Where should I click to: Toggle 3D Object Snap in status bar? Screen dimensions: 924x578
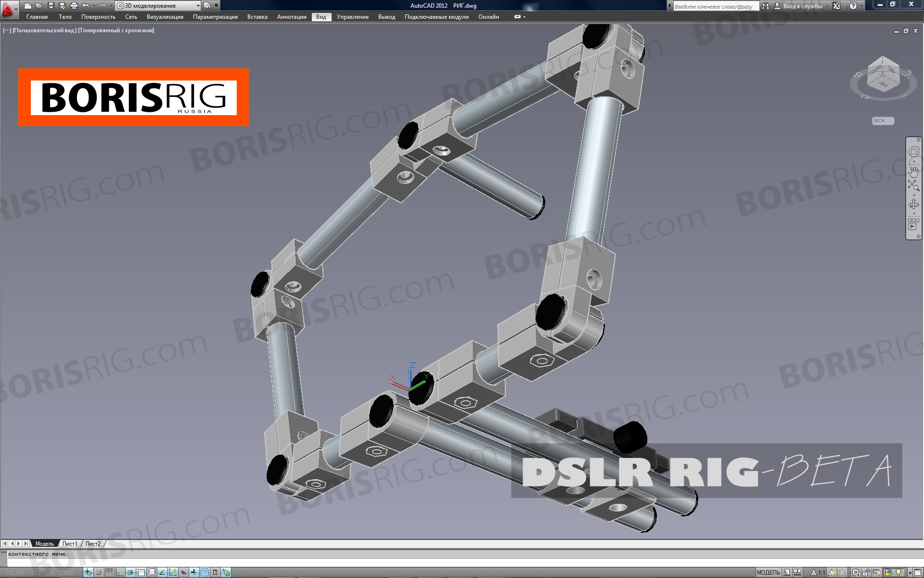pyautogui.click(x=152, y=572)
